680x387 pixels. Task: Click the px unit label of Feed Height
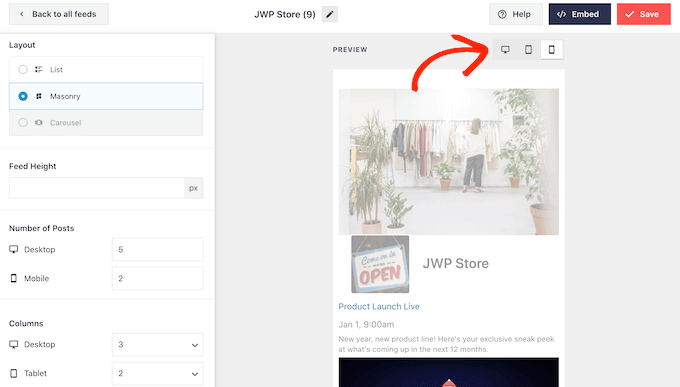193,188
